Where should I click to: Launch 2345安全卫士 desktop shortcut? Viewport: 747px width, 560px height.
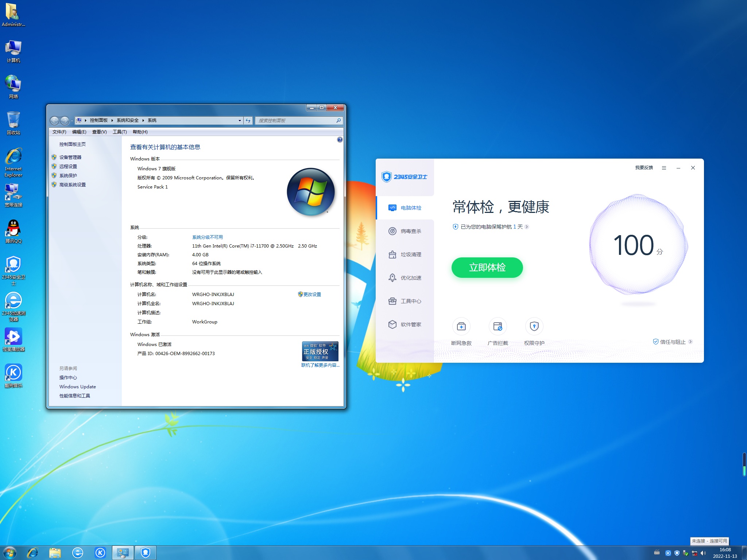(13, 271)
